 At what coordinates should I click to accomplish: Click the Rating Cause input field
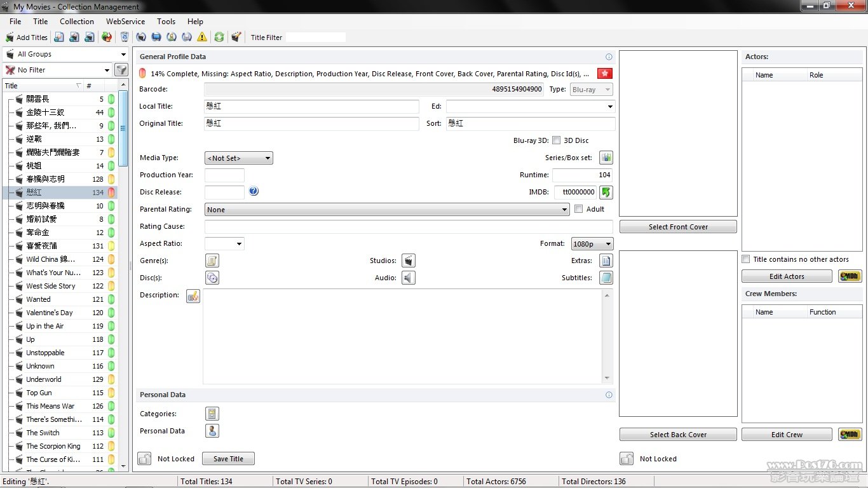click(409, 226)
